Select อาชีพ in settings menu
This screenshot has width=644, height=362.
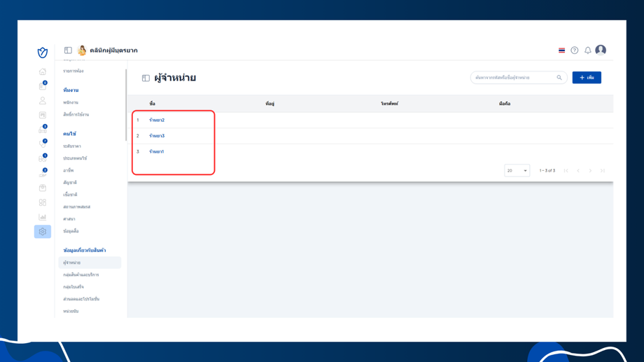pyautogui.click(x=68, y=170)
